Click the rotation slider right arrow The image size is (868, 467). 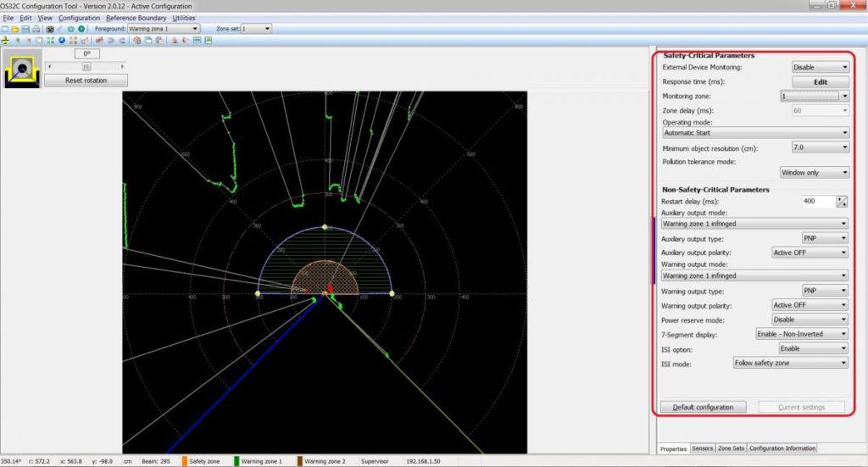point(122,66)
